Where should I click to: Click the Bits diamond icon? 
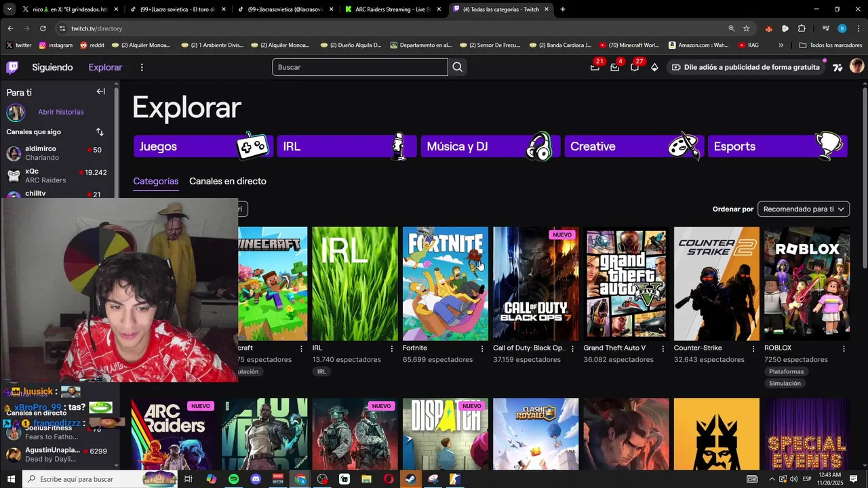pos(654,67)
